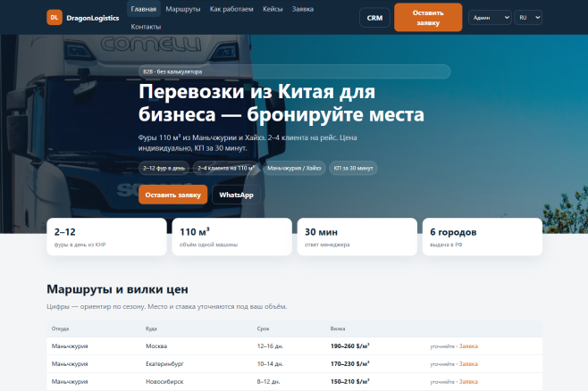Click the 170–230 $/м³ price
The width and height of the screenshot is (588, 391).
pyautogui.click(x=350, y=363)
